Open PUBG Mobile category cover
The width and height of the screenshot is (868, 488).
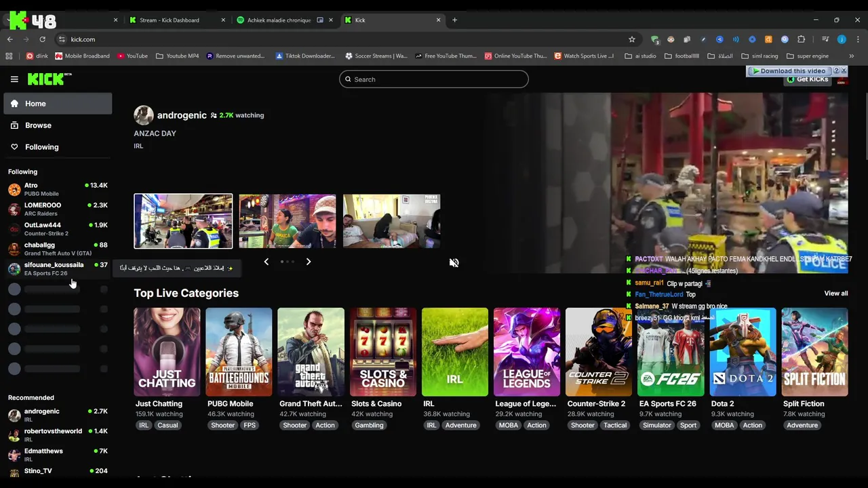tap(239, 352)
